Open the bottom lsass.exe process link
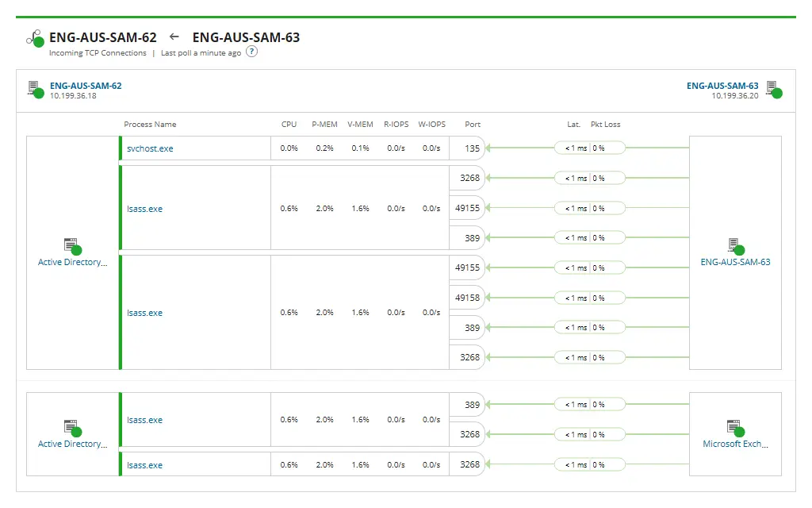Viewport: 812px width, 508px height. click(144, 465)
